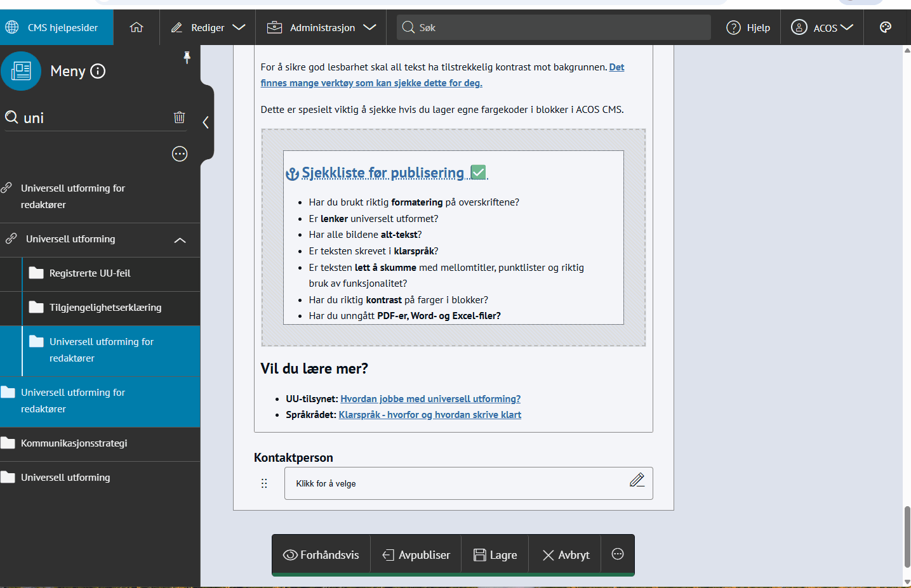The width and height of the screenshot is (911, 588).
Task: Open sidebar more options ellipsis
Action: (180, 154)
